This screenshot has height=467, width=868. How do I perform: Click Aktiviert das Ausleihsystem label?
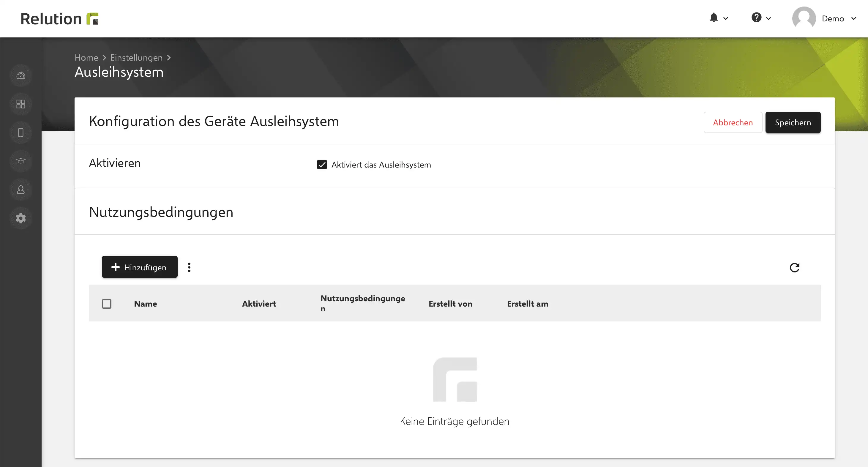pos(381,165)
